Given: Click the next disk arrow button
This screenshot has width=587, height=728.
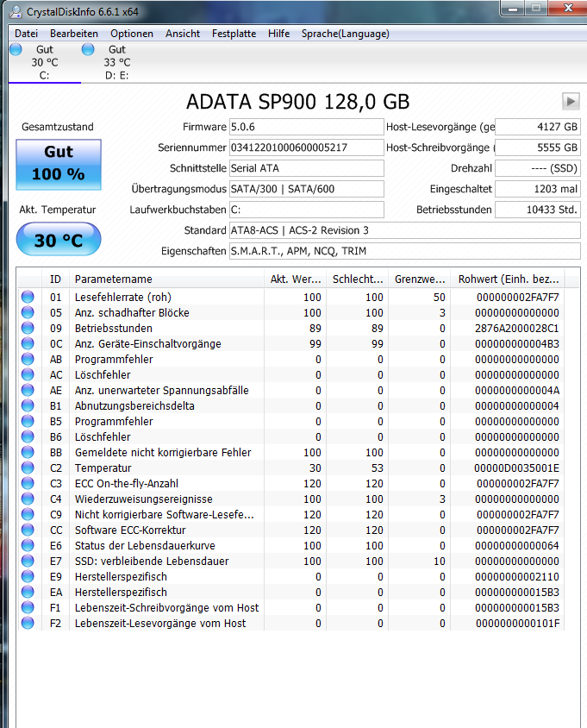Looking at the screenshot, I should coord(571,101).
